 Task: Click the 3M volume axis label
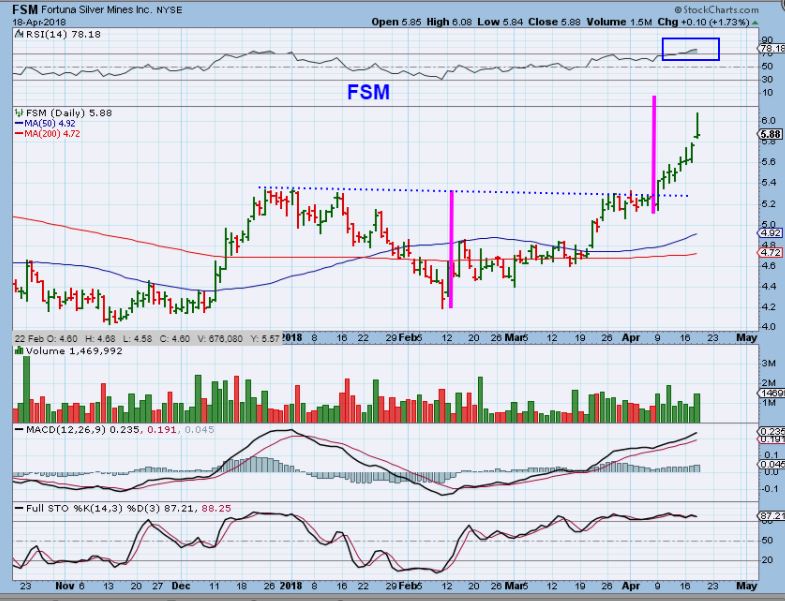(768, 363)
